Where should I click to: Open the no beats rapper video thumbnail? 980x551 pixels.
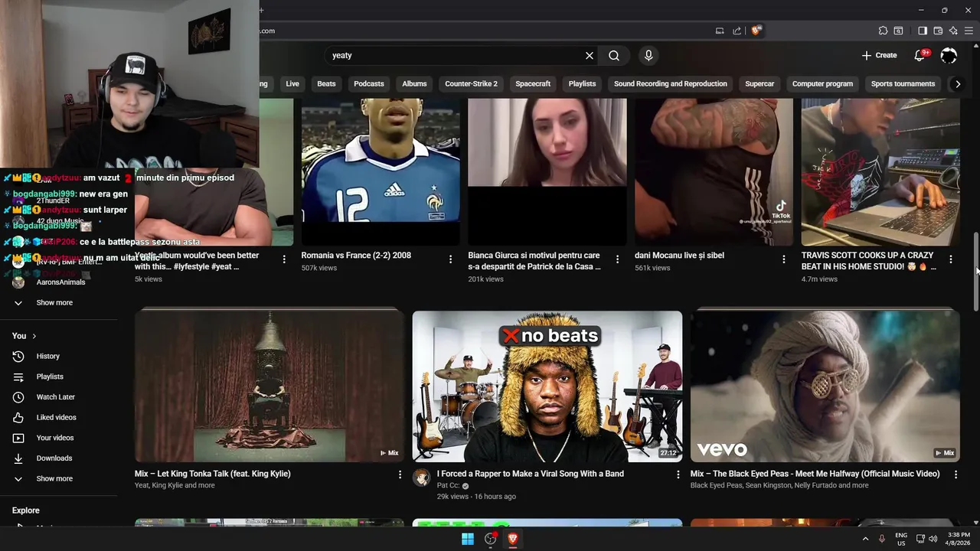(x=547, y=386)
